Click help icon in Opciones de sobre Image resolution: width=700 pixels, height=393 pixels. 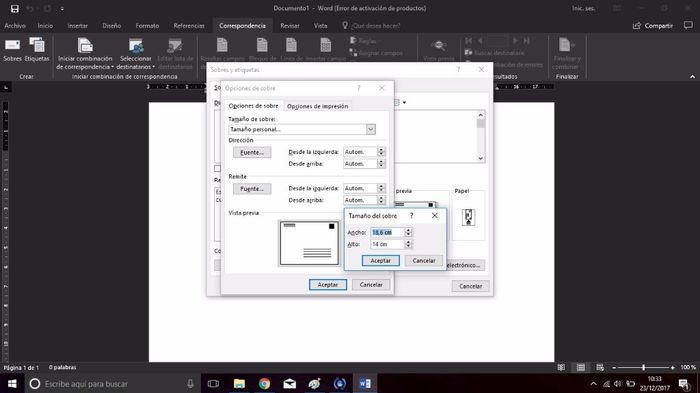coord(358,88)
